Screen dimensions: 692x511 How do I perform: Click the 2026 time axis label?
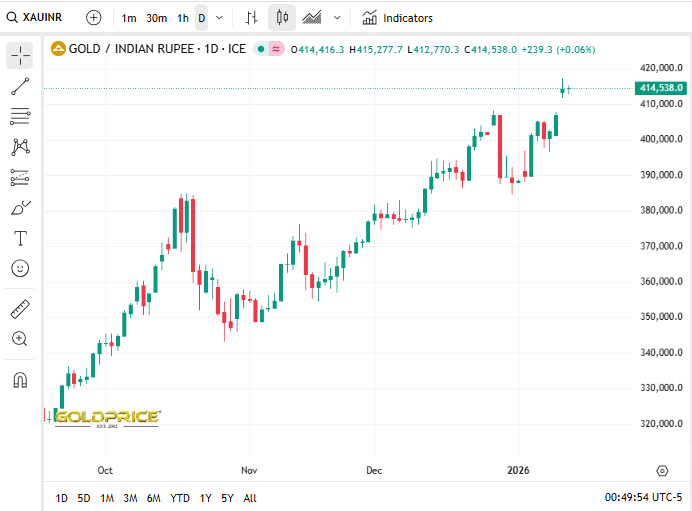click(518, 470)
